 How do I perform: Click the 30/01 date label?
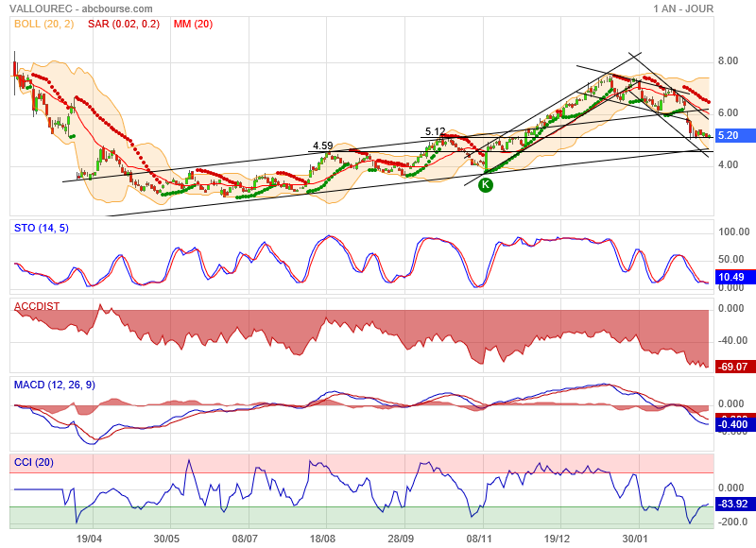[x=635, y=539]
